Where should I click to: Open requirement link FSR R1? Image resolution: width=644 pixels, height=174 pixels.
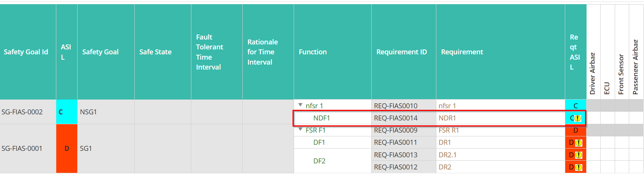coord(448,130)
